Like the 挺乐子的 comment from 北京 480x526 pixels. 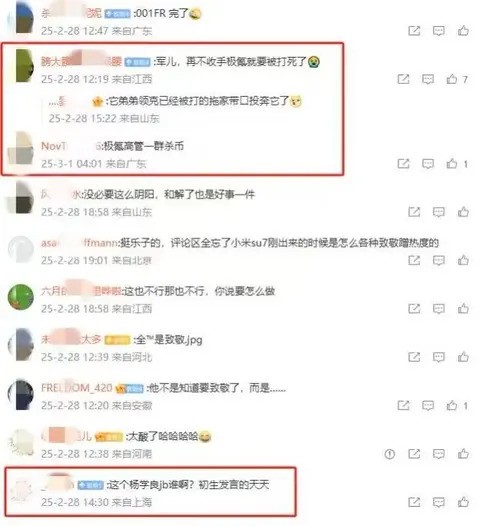pos(463,260)
